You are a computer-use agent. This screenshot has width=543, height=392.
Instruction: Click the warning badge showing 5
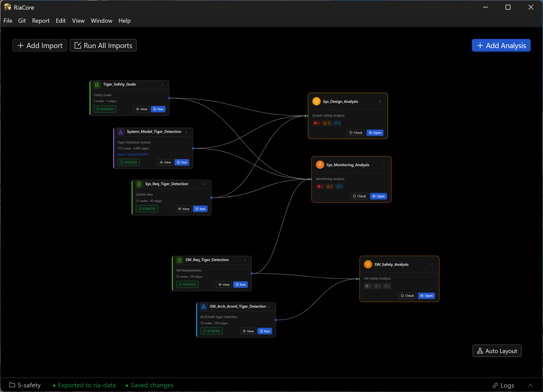(330, 186)
